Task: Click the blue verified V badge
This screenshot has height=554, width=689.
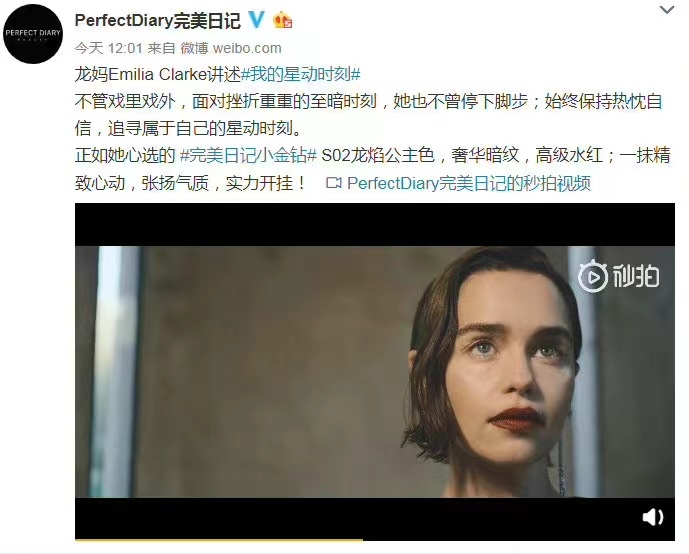Action: tap(257, 20)
